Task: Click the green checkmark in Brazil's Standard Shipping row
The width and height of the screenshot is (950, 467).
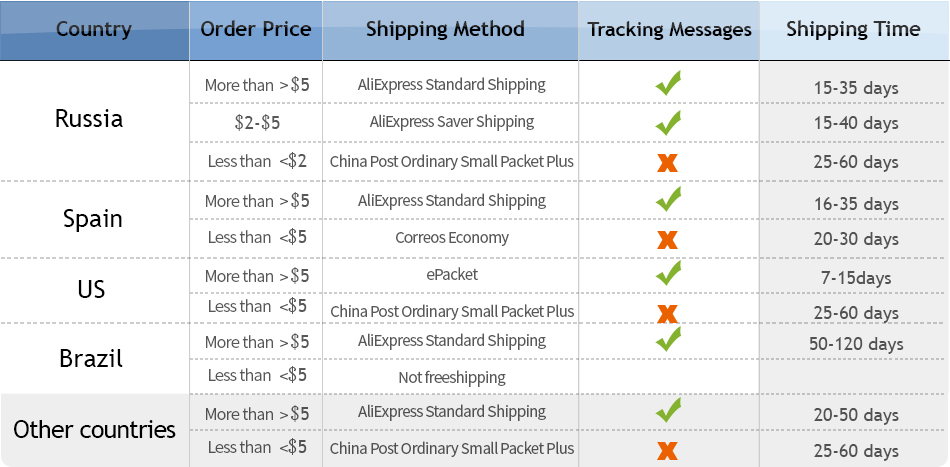Action: pos(668,340)
